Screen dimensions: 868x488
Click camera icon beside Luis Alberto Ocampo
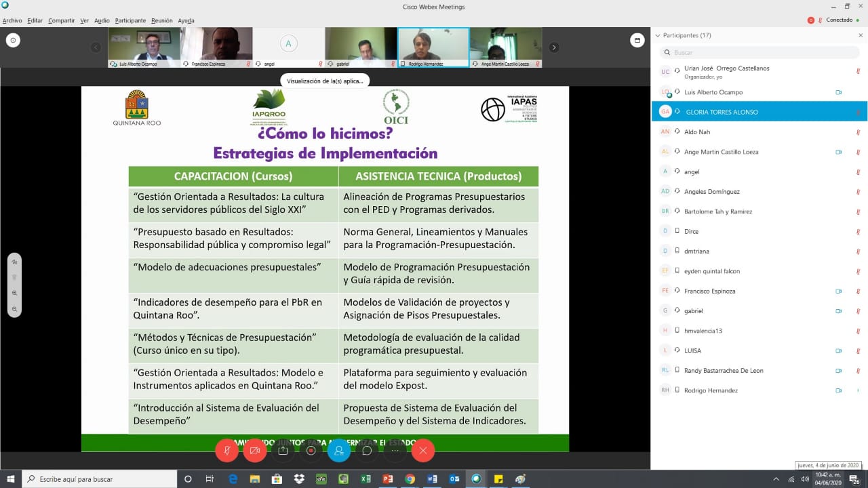[x=839, y=92]
